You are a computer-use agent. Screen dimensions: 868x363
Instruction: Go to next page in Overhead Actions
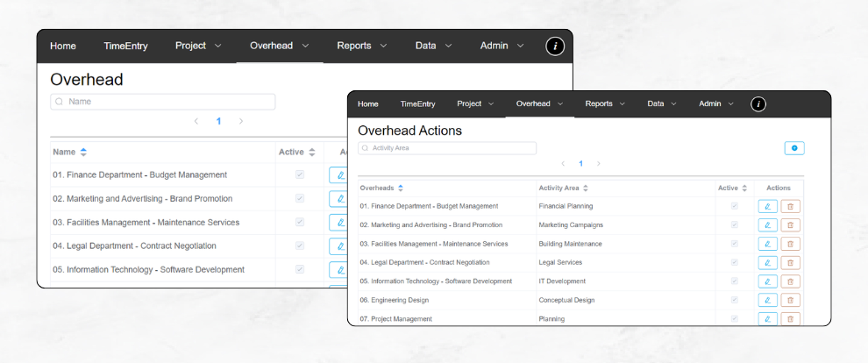[599, 164]
